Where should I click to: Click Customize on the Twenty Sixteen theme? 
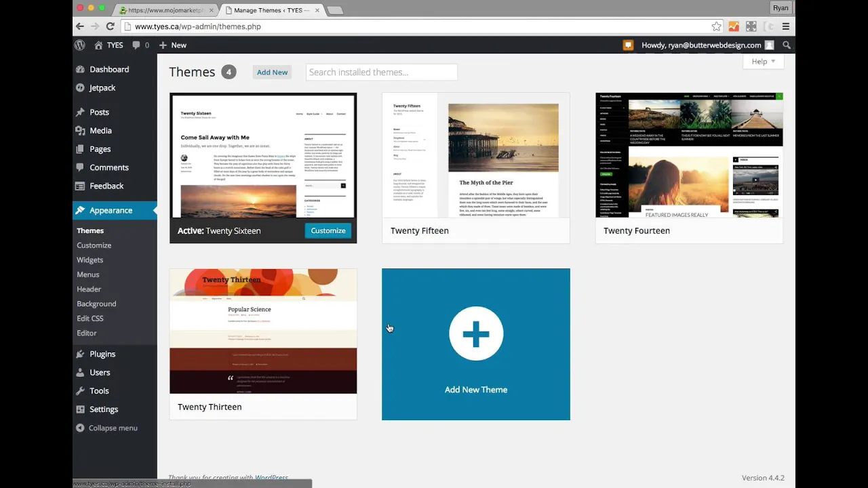(x=328, y=230)
